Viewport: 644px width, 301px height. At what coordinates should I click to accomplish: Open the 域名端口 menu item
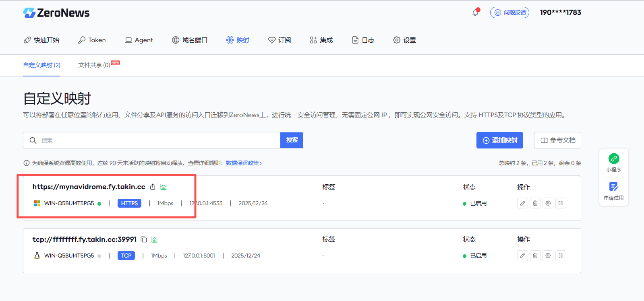[x=190, y=40]
